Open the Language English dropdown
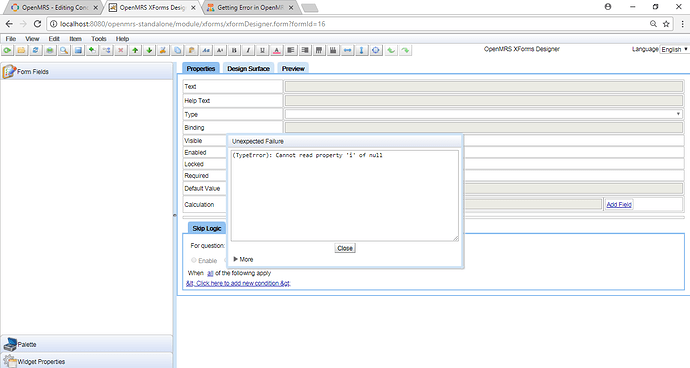The height and width of the screenshot is (368, 690). click(x=674, y=49)
